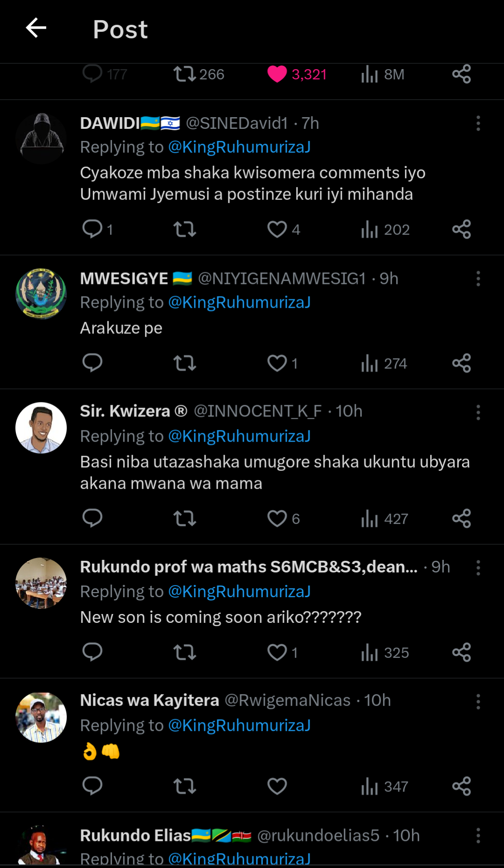Like DAWIDI's reply
504x868 pixels.
277,229
